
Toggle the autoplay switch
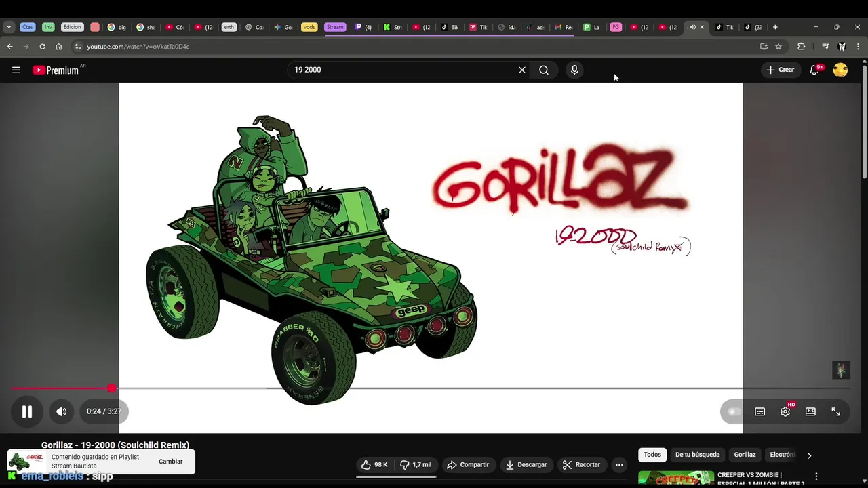click(x=733, y=411)
